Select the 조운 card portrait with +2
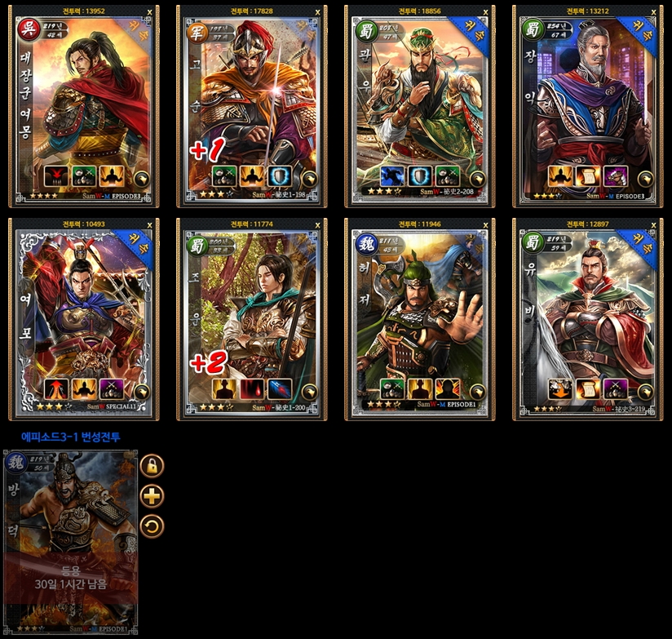 (x=252, y=320)
